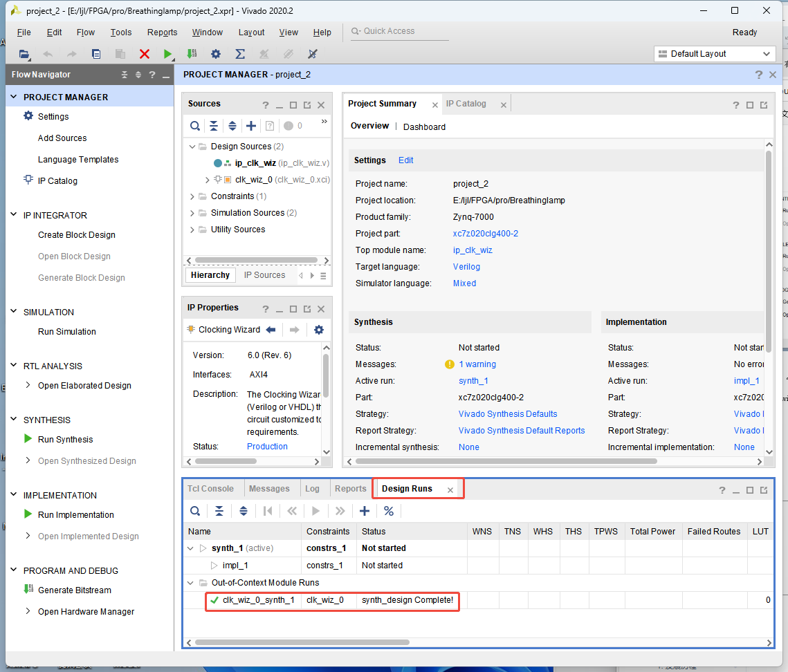The image size is (788, 672).
Task: Collapse Out-of-Context Module Runs
Action: pyautogui.click(x=190, y=583)
